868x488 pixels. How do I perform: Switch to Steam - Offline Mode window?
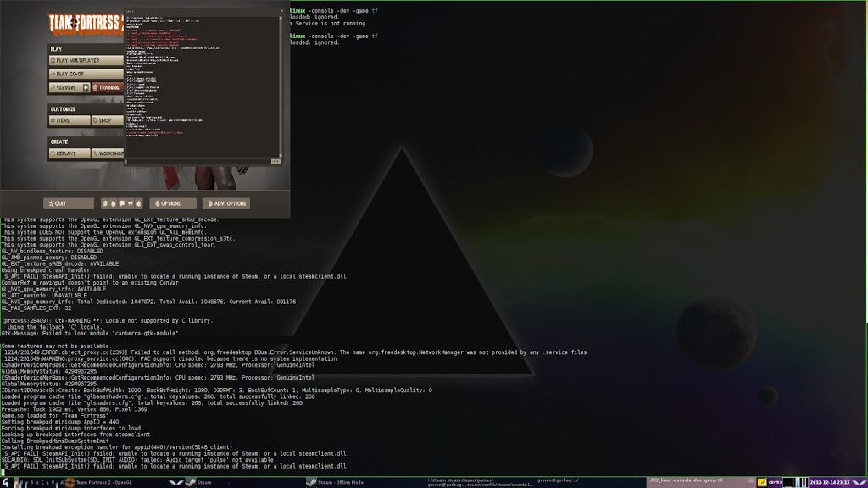[x=341, y=482]
